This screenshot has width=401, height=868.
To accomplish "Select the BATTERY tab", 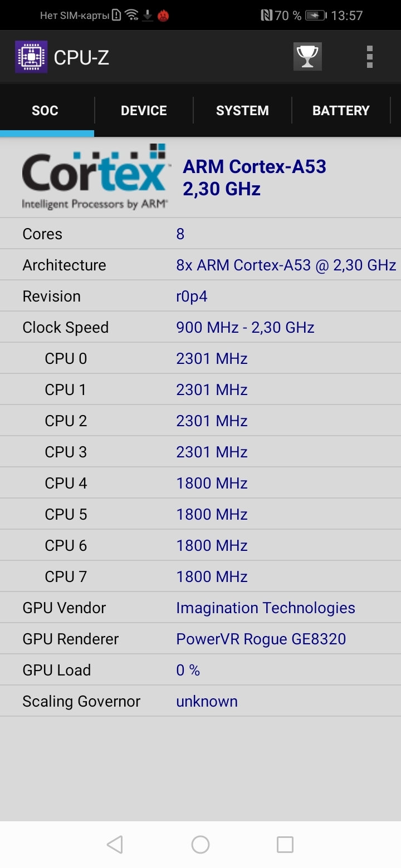I will 341,110.
